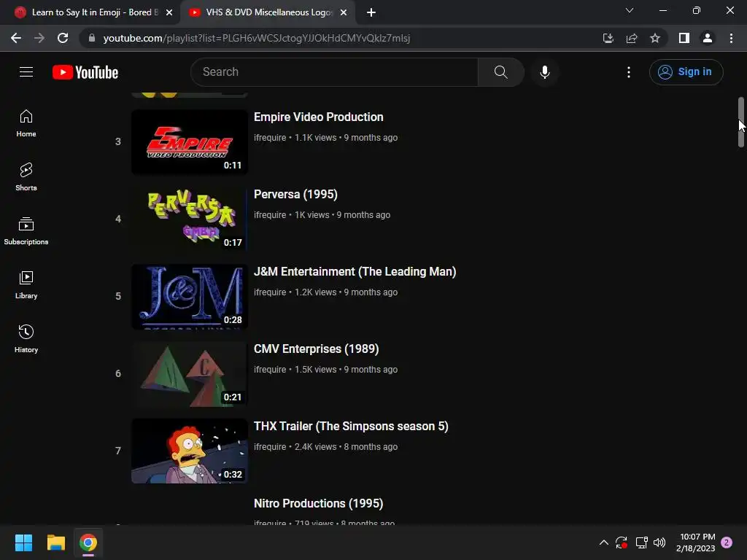
Task: Open Subscriptions in the sidebar
Action: click(x=26, y=231)
